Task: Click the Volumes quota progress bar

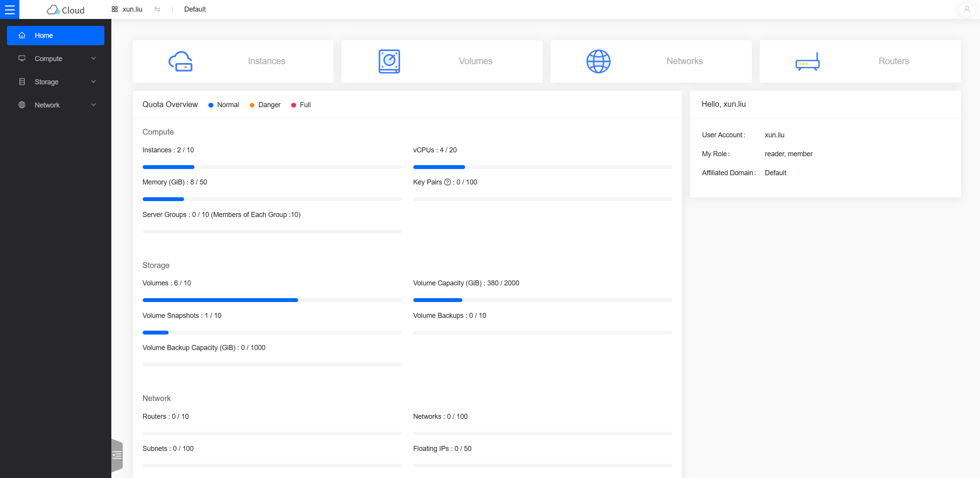Action: pos(272,300)
